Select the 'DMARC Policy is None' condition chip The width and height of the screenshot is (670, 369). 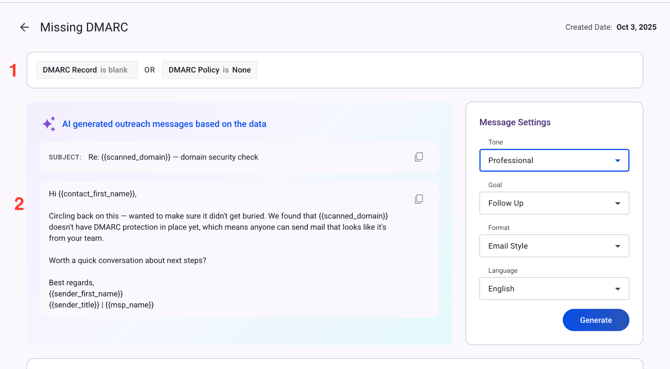[209, 70]
